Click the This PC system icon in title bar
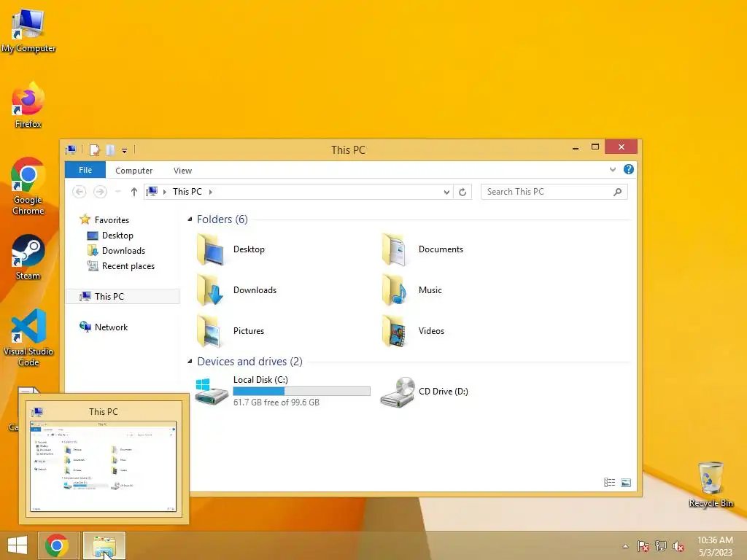The height and width of the screenshot is (560, 747). (71, 150)
